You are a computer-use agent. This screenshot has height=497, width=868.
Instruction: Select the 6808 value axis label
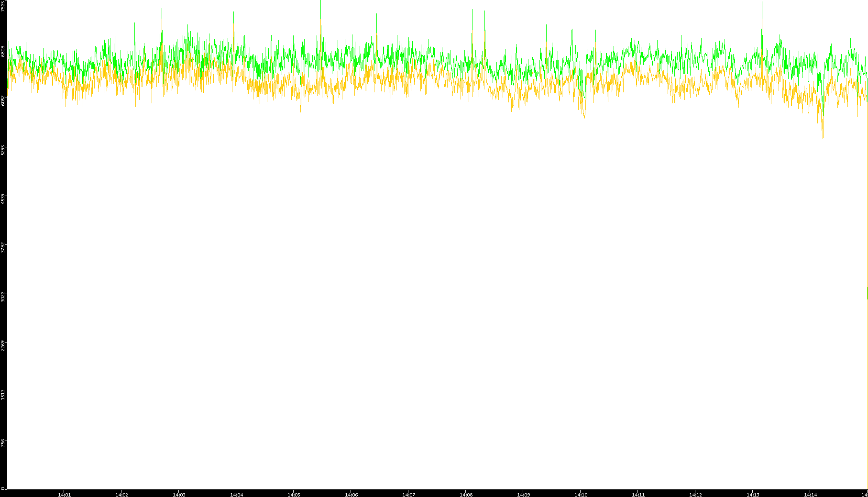click(x=3, y=51)
